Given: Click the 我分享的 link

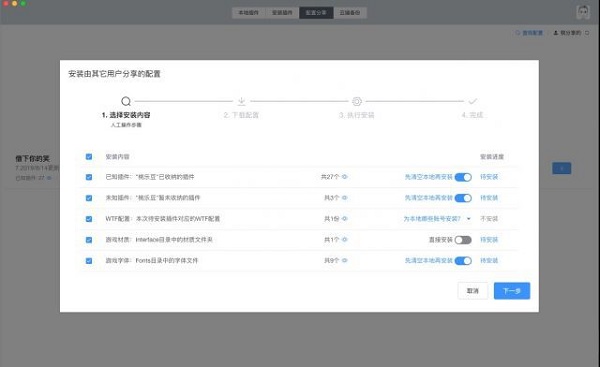Looking at the screenshot, I should 571,33.
